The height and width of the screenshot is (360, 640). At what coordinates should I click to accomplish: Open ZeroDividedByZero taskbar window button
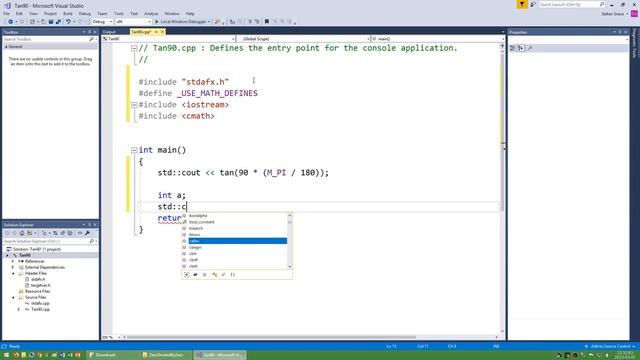tap(166, 355)
